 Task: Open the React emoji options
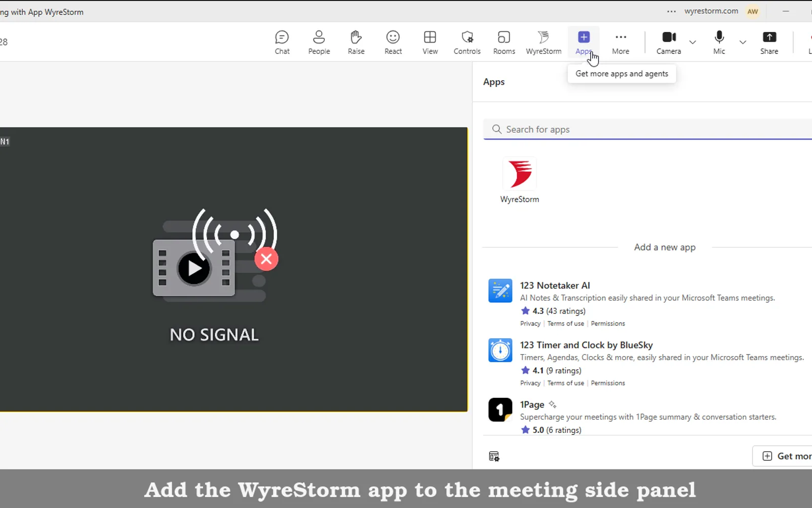click(393, 43)
